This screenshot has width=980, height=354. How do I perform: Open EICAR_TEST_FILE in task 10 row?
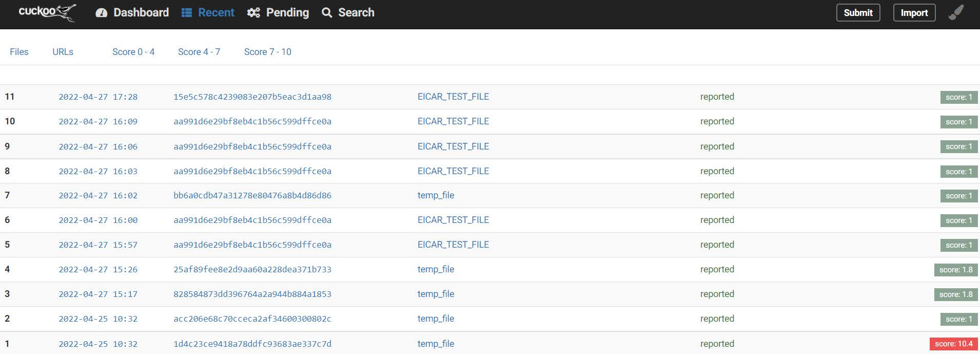point(453,121)
